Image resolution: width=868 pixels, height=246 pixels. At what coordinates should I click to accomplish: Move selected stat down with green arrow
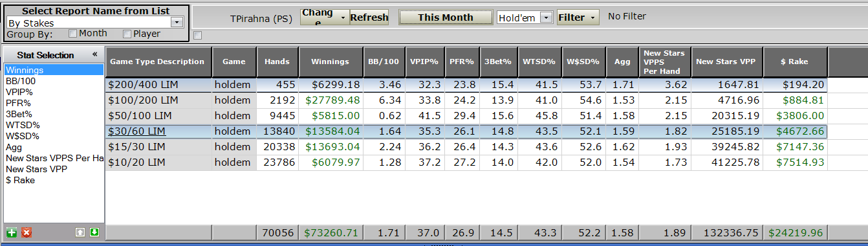[x=94, y=232]
